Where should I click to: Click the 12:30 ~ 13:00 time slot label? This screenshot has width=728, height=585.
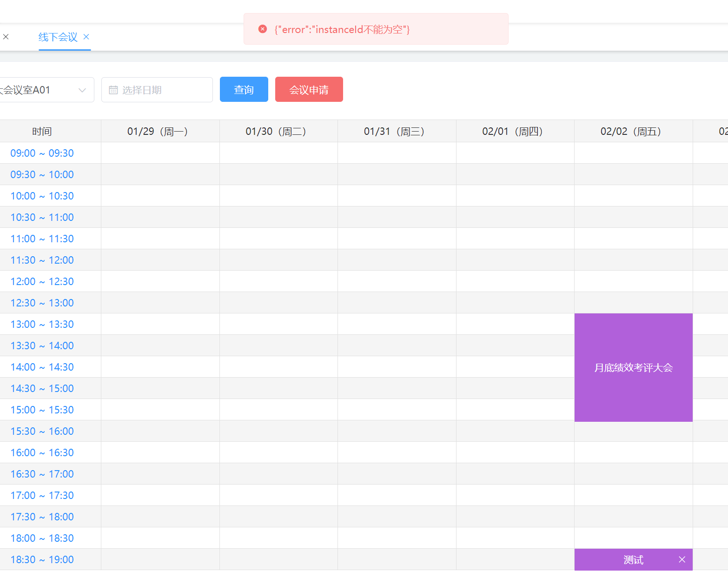[x=42, y=303]
